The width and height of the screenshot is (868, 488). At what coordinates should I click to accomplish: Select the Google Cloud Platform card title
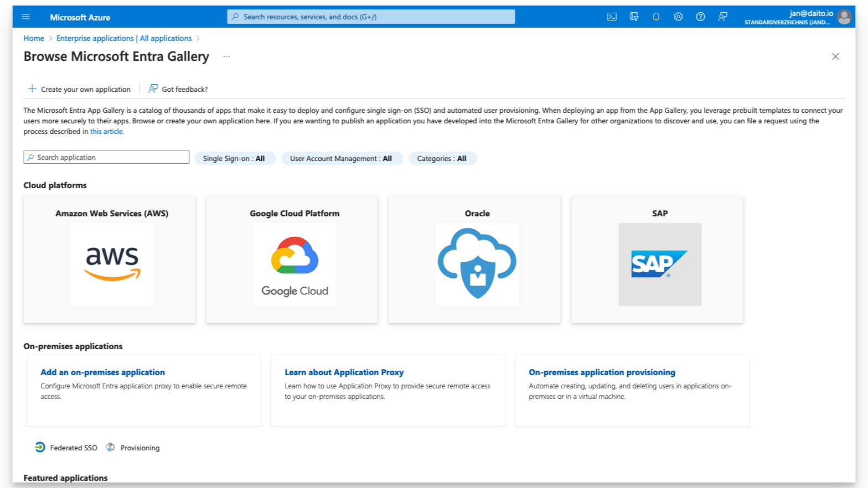294,214
